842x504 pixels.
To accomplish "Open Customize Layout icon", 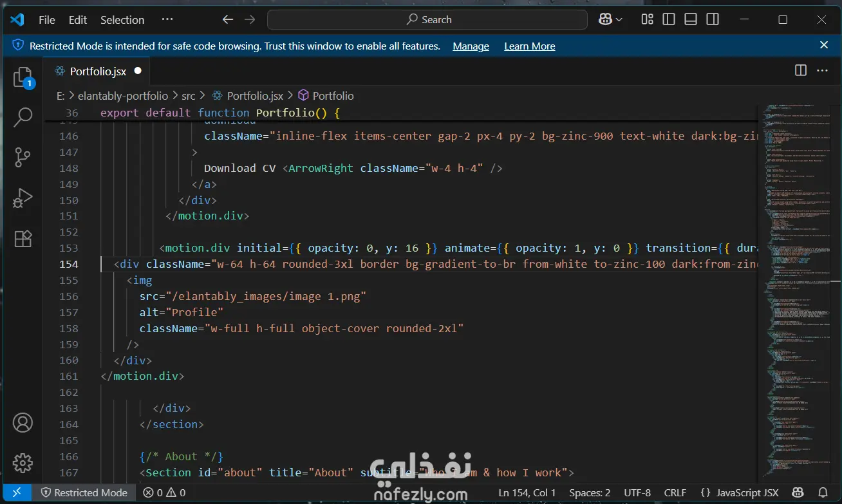I will click(648, 19).
